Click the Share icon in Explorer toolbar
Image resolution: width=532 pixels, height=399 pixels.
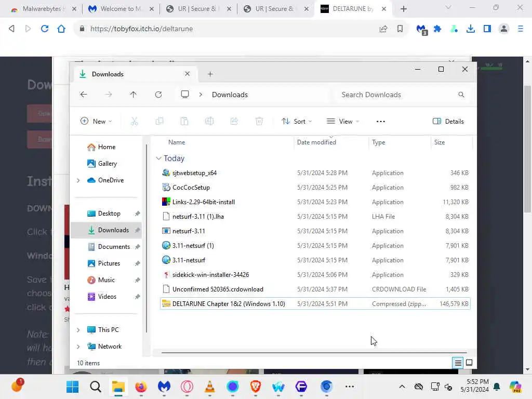pos(234,121)
